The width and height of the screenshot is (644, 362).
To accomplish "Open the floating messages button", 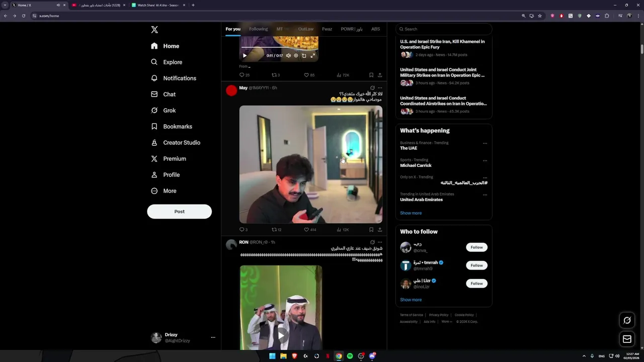I will click(627, 339).
